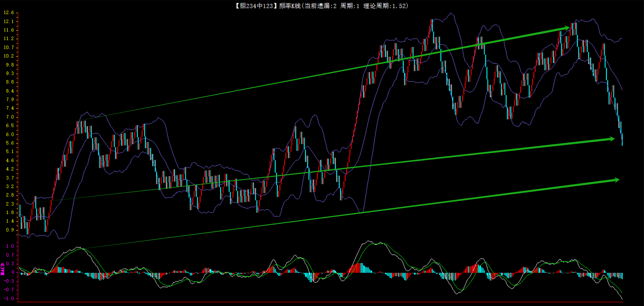The image size is (644, 306).
Task: Select the positive 1.0 MACD axis label
Action: tap(10, 246)
